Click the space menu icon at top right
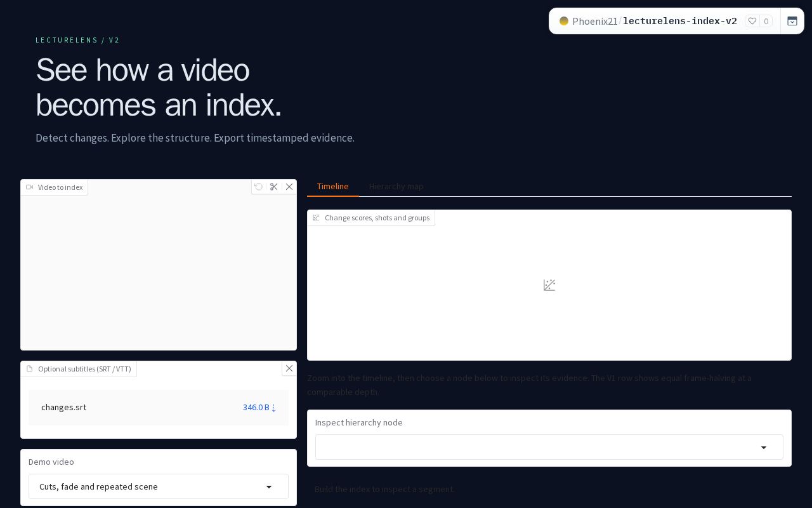This screenshot has height=508, width=812. pos(792,21)
